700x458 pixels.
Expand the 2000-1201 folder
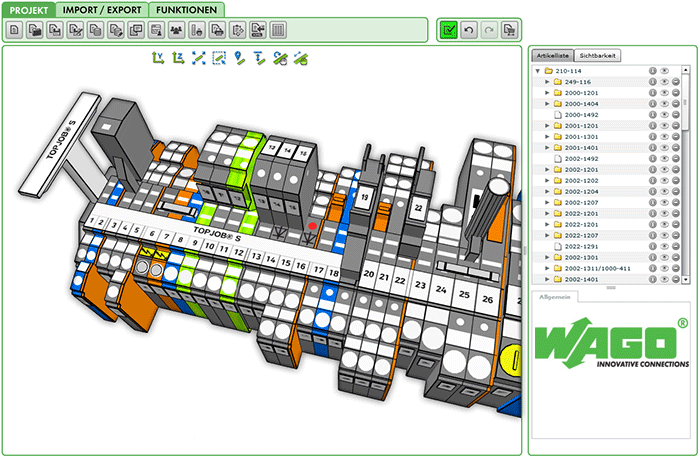(x=547, y=93)
